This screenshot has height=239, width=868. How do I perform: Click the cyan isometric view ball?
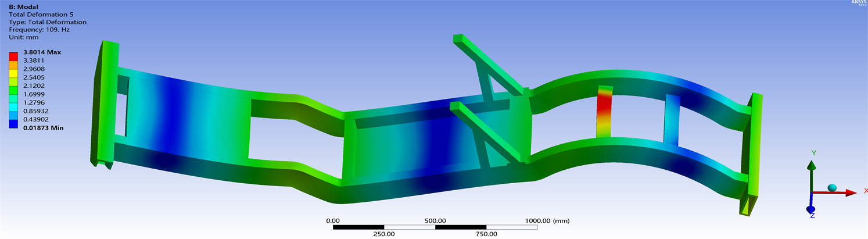832,188
